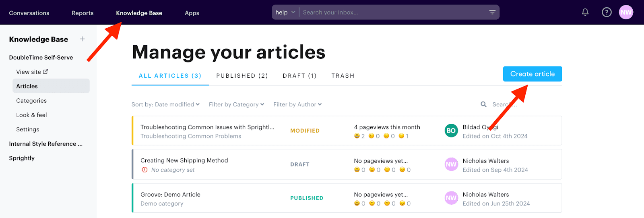
Task: Open Creating New Shipping Method article
Action: pos(184,160)
